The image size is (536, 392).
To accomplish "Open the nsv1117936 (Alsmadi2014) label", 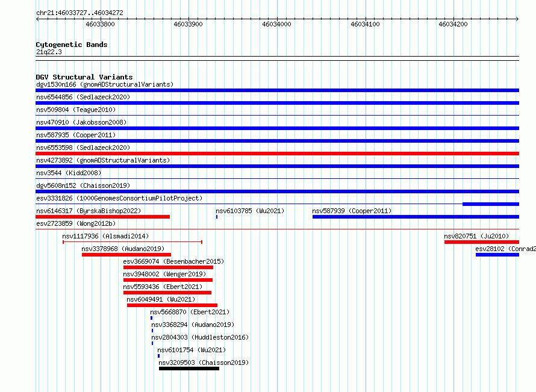I will (105, 236).
